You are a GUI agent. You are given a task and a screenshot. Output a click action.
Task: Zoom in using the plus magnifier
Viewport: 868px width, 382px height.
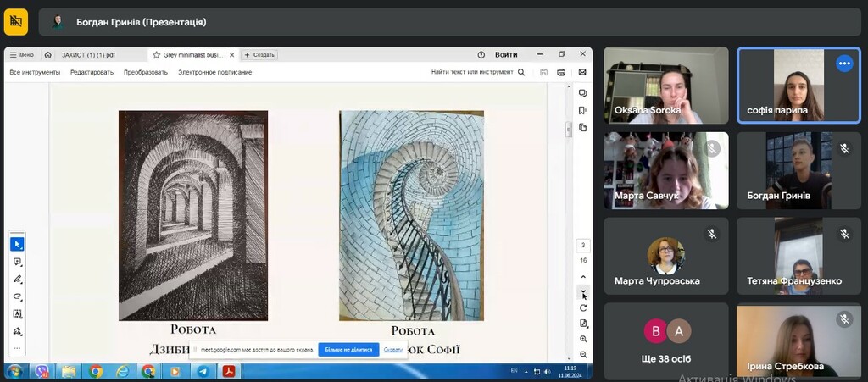click(x=583, y=339)
